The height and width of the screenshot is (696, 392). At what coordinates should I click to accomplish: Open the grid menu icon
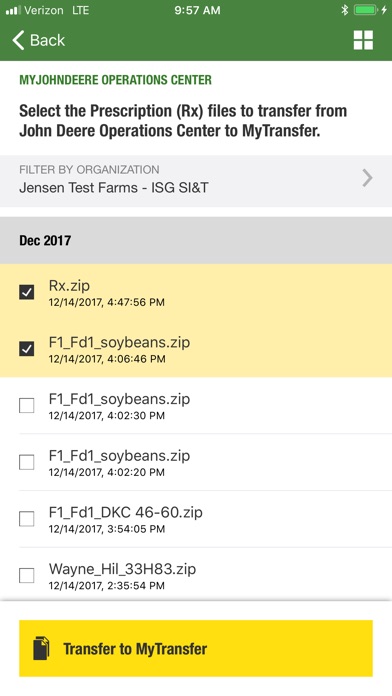tap(363, 40)
